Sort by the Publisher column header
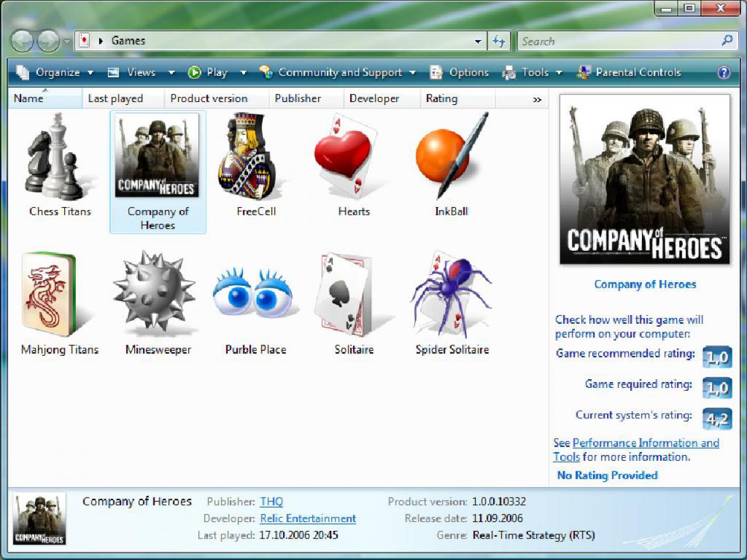Image resolution: width=747 pixels, height=560 pixels. click(x=306, y=99)
